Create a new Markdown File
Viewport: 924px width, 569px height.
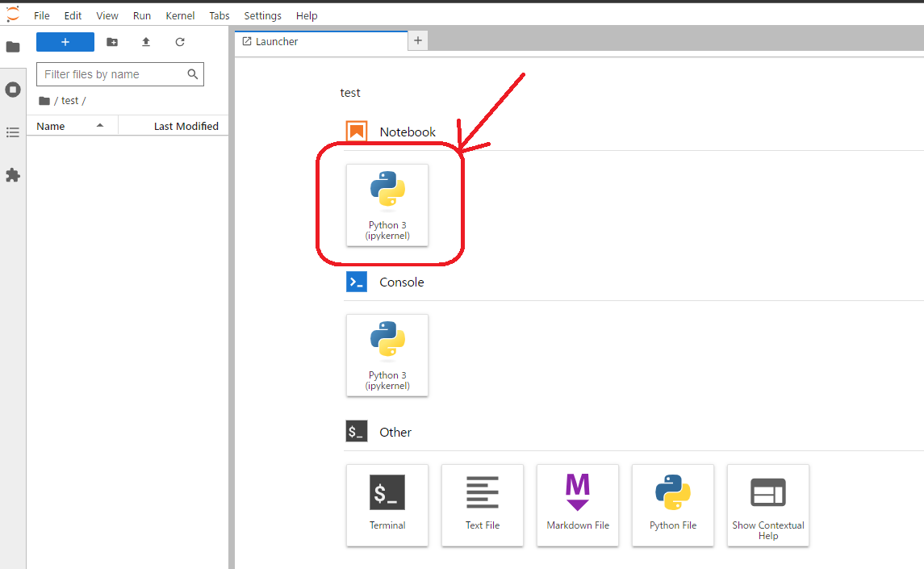[578, 505]
